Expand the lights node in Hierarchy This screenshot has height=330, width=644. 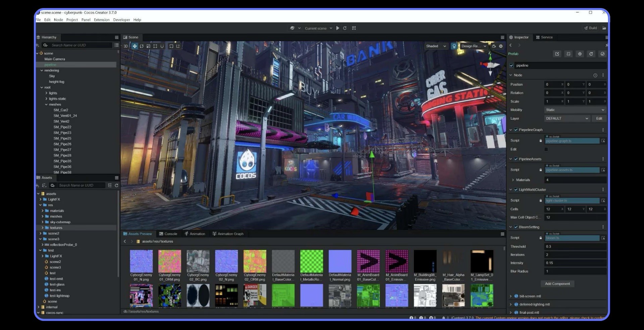(x=46, y=93)
